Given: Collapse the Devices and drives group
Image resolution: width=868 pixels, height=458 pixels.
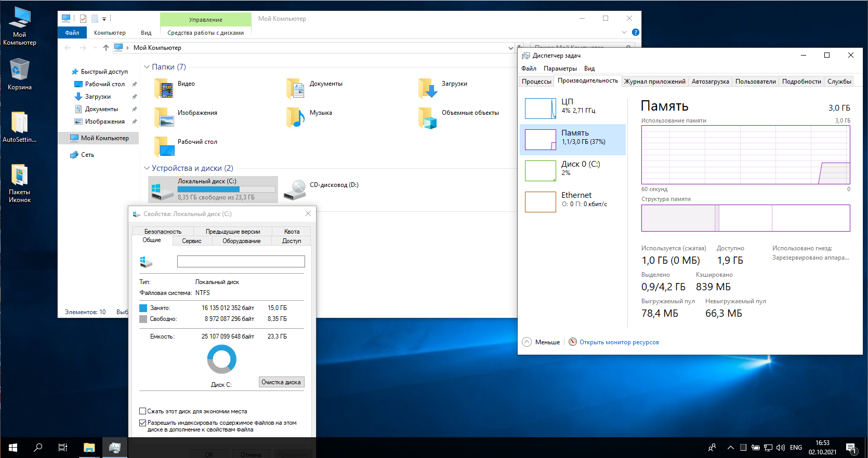Looking at the screenshot, I should click(x=147, y=168).
